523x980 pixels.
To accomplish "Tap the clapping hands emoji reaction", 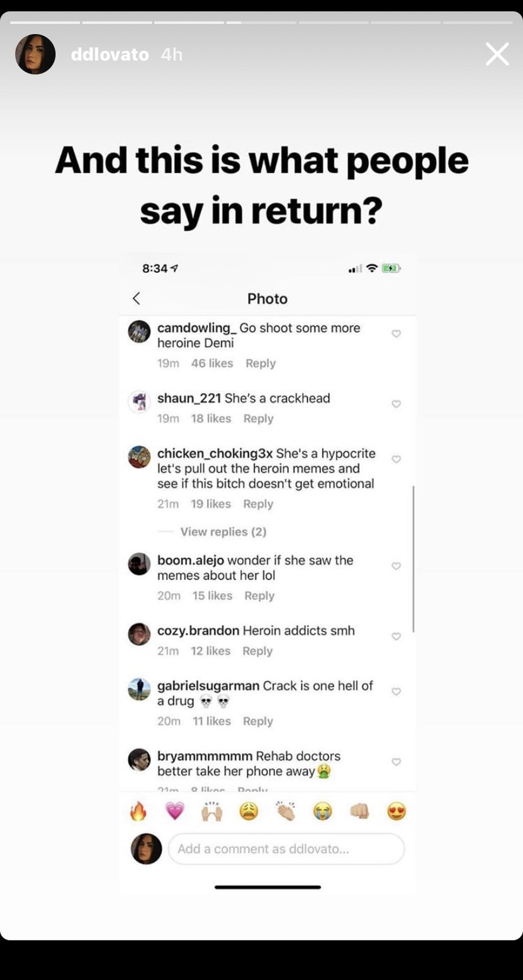I will tap(286, 811).
